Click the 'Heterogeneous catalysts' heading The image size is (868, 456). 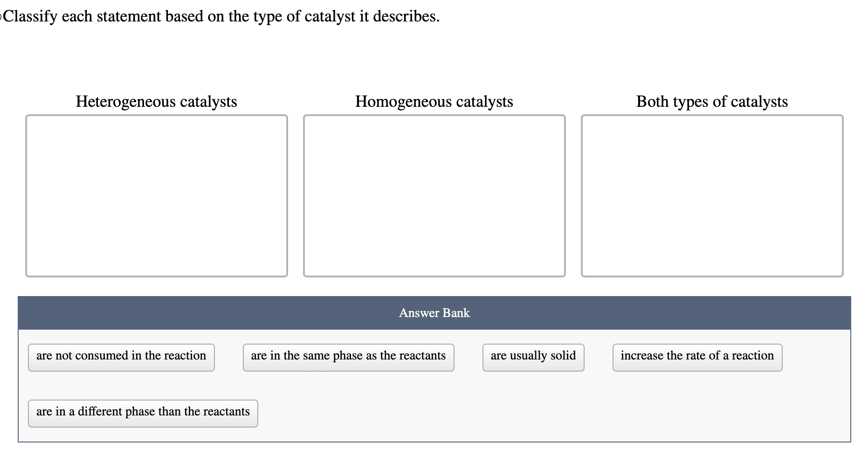(157, 102)
